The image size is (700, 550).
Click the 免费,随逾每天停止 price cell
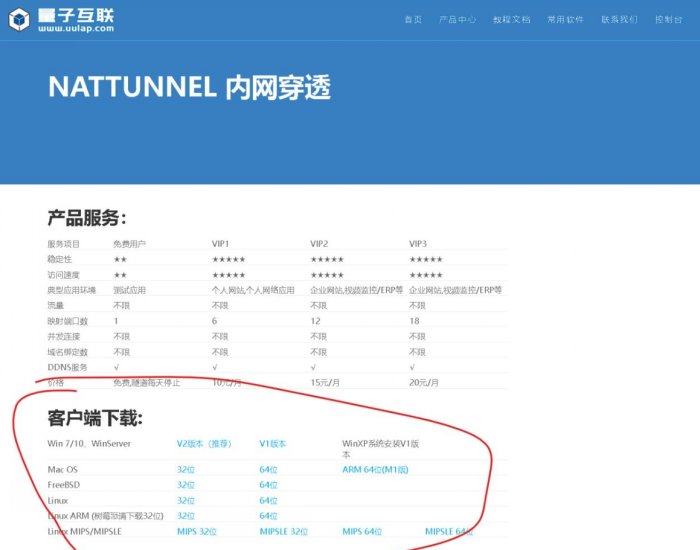tap(146, 383)
